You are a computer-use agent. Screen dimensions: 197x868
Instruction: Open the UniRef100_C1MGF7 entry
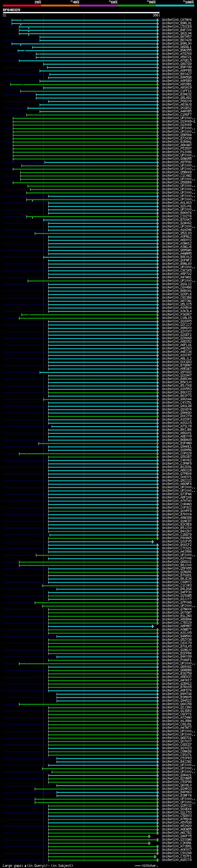(177, 115)
